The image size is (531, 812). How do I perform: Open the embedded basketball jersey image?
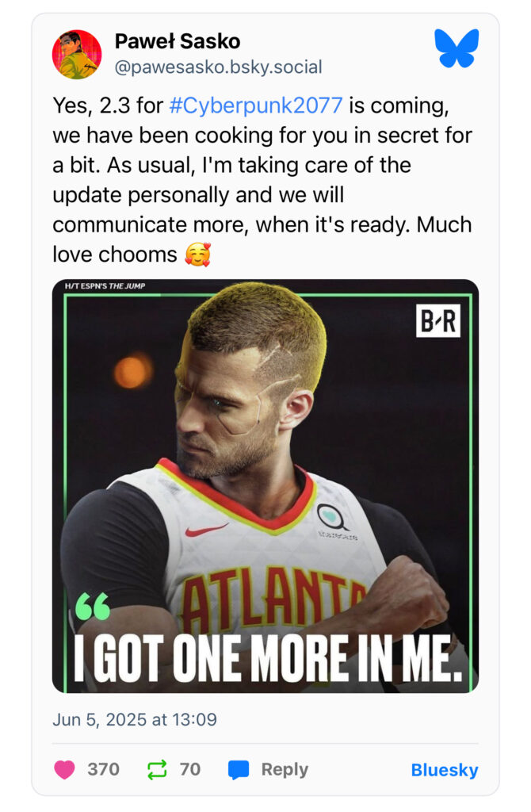265,486
